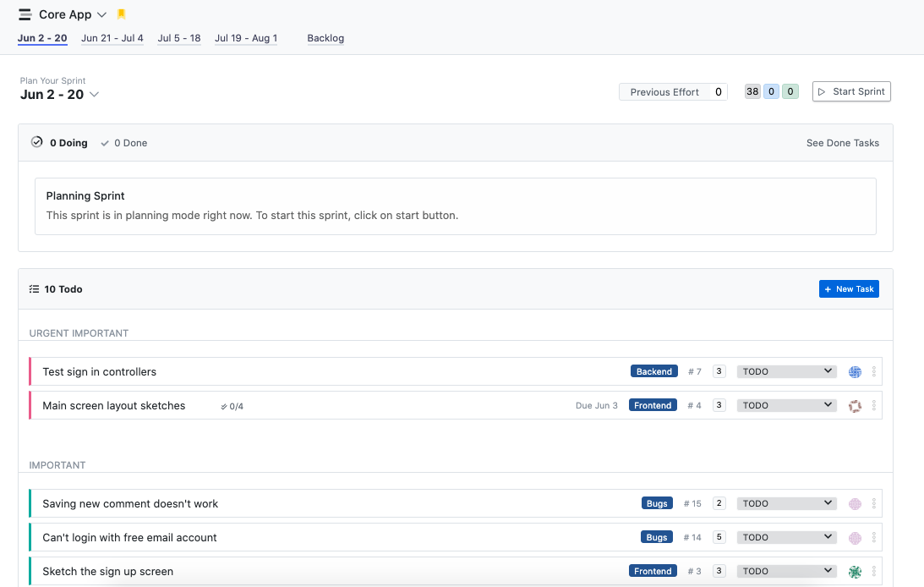
Task: Open task Main screen layout sketches
Action: pyautogui.click(x=114, y=405)
